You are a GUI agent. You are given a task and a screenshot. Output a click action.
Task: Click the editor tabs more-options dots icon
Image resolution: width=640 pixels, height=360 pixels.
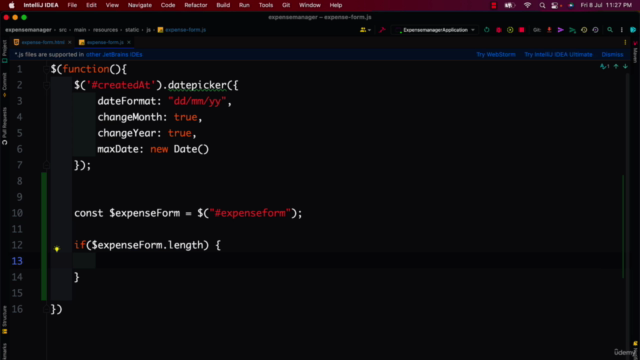(x=625, y=42)
